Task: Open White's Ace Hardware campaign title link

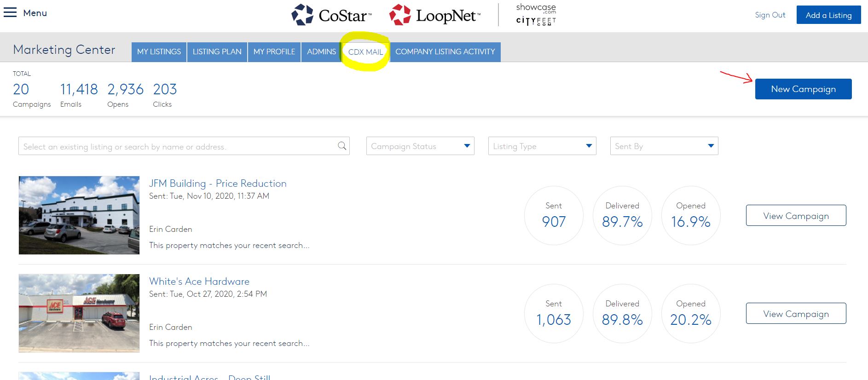Action: [199, 281]
